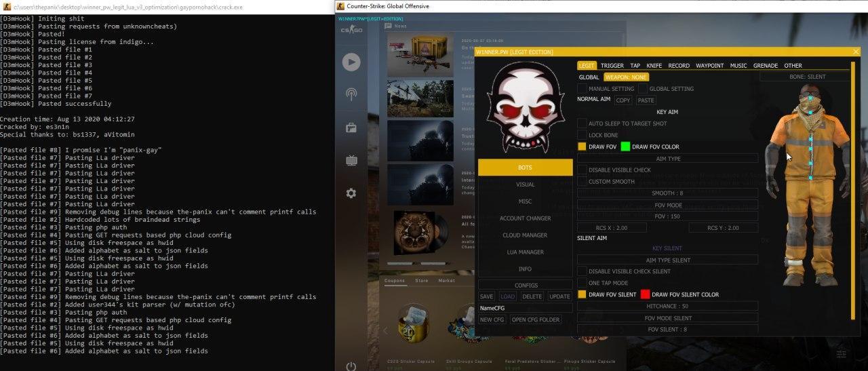Enable the One Tap Mode checkbox
868x371 pixels.
pos(582,283)
